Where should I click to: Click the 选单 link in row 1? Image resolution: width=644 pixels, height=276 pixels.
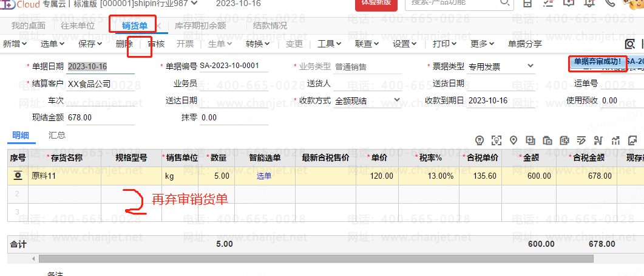(x=264, y=176)
